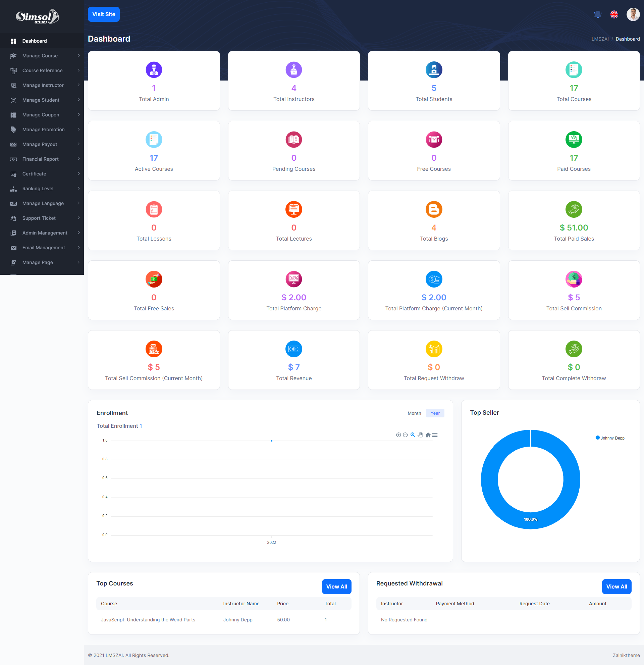Click the chart zoom out icon

405,435
